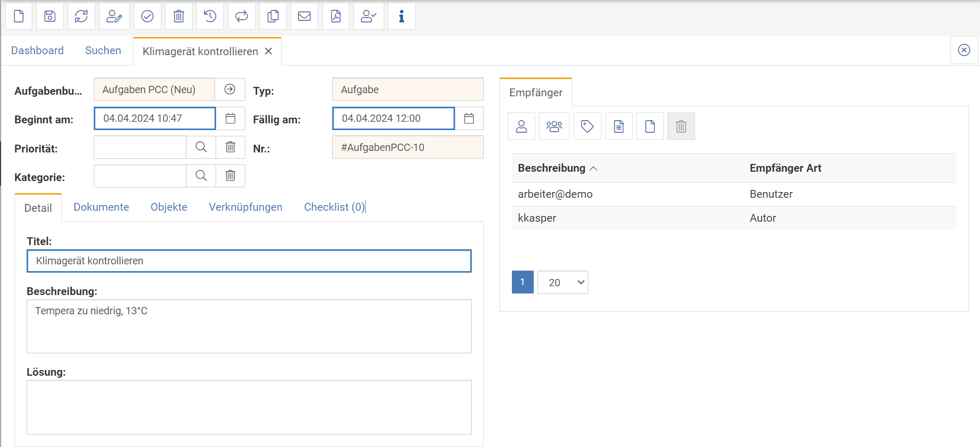Click the history clock icon in toolbar

[210, 17]
